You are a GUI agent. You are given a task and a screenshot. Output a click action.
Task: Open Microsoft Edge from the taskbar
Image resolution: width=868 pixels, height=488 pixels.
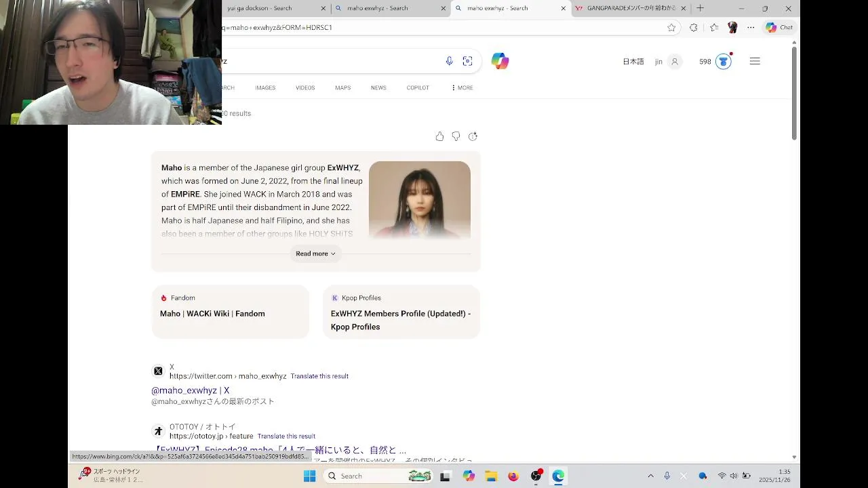(558, 476)
